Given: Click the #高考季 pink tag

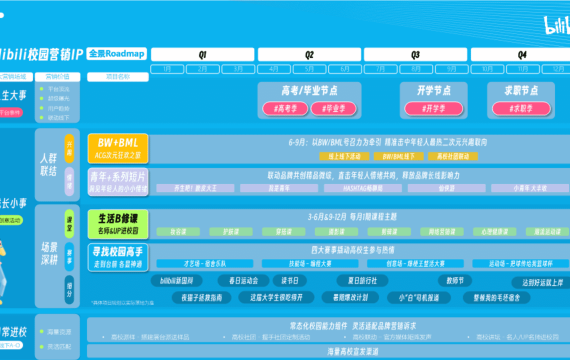Looking at the screenshot, I should [285, 108].
